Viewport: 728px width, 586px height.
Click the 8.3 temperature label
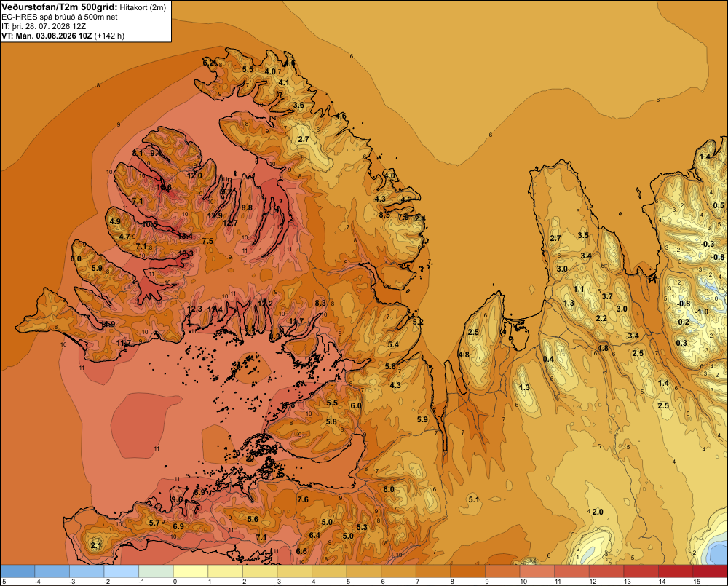pyautogui.click(x=320, y=303)
